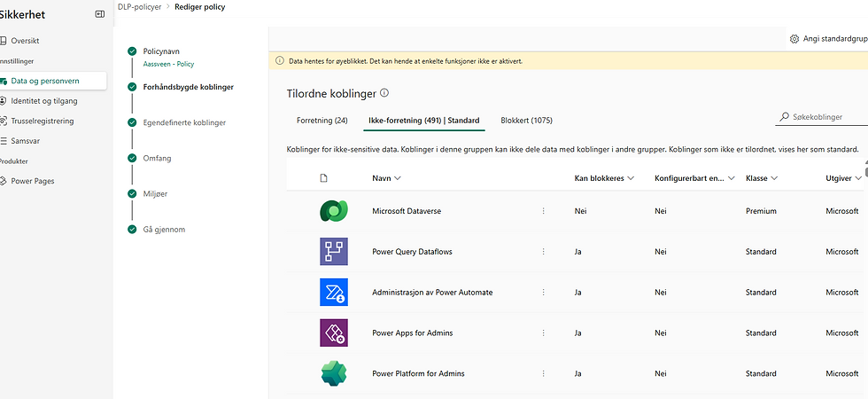Select Administrasjon av Power Automate name text
This screenshot has width=868, height=399.
(432, 292)
